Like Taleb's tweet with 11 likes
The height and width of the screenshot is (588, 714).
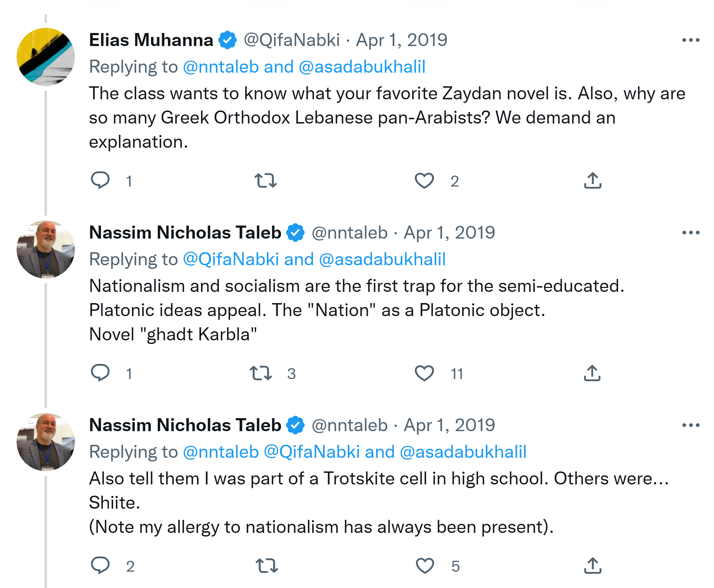(x=424, y=373)
